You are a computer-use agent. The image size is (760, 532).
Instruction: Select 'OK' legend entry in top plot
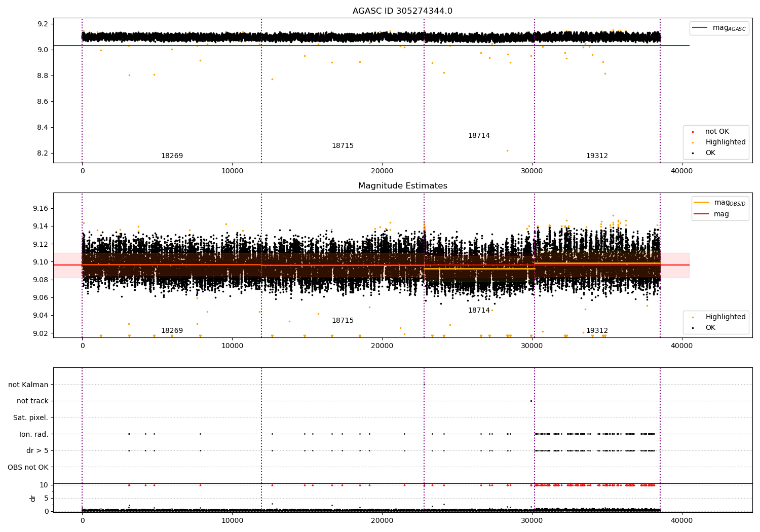point(710,153)
